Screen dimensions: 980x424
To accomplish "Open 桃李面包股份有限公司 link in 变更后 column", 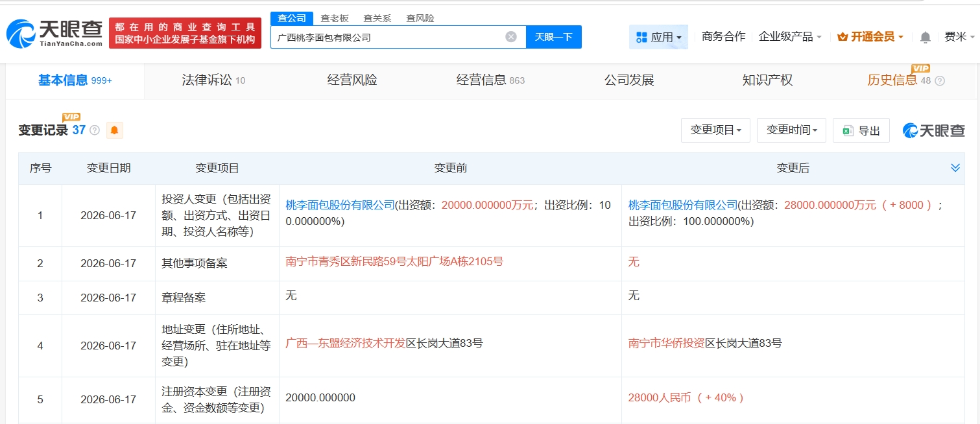I will pos(683,205).
